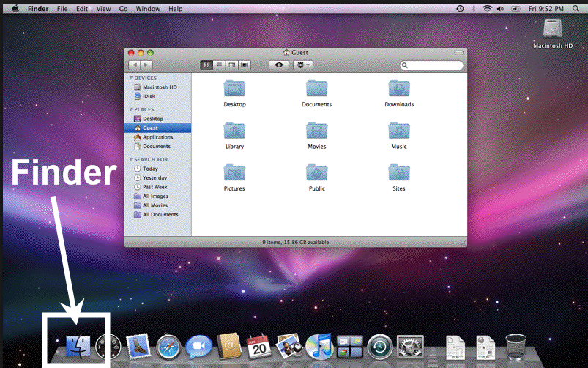
Task: Open Time Machine from the Dock
Action: (x=381, y=346)
